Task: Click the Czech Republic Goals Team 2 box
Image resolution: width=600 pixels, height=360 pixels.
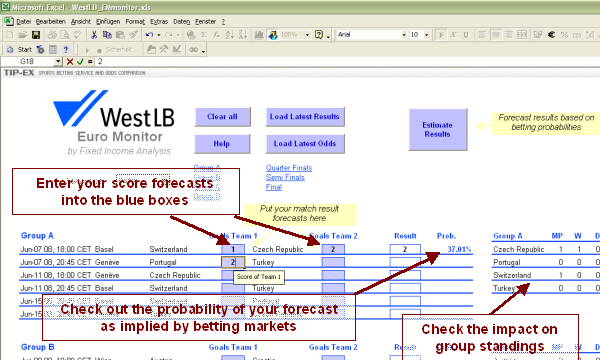Action: [x=333, y=249]
